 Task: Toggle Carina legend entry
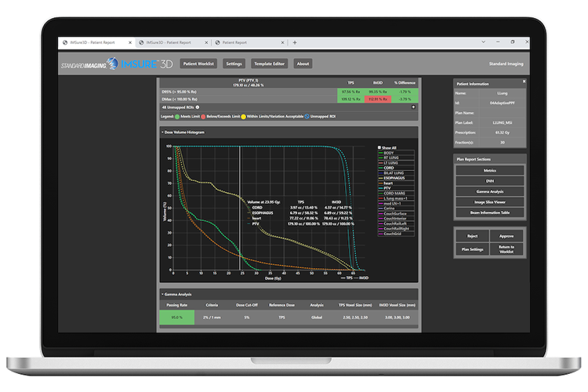point(396,209)
